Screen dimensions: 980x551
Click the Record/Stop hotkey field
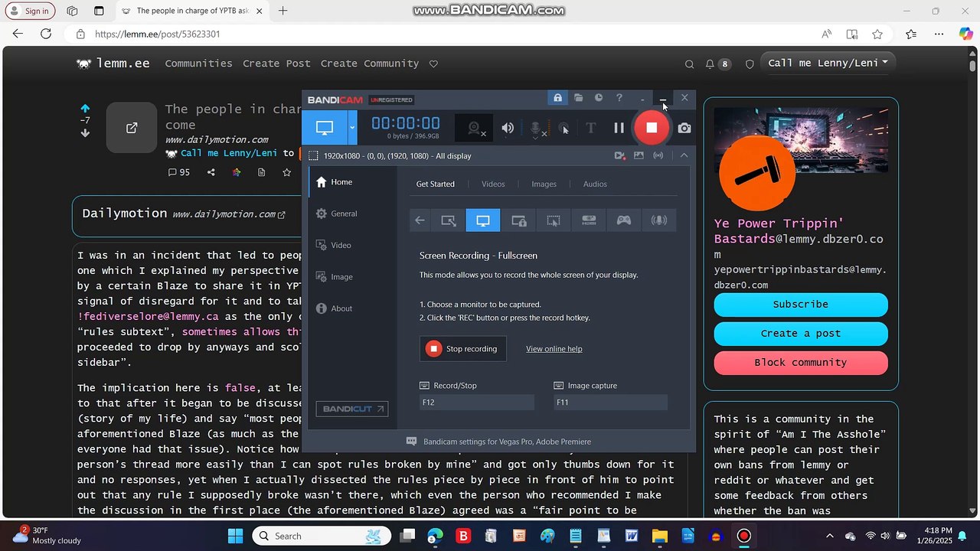(477, 403)
